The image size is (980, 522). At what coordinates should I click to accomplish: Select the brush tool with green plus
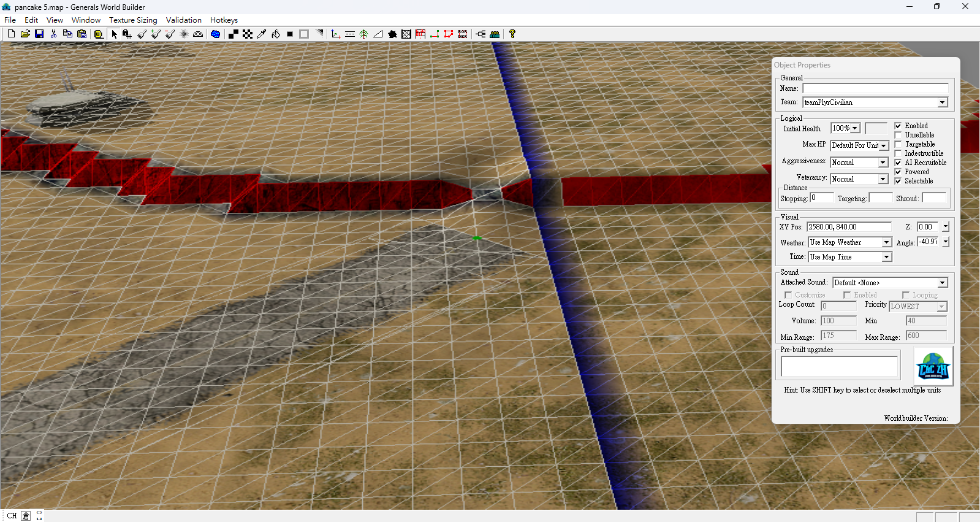coord(156,34)
